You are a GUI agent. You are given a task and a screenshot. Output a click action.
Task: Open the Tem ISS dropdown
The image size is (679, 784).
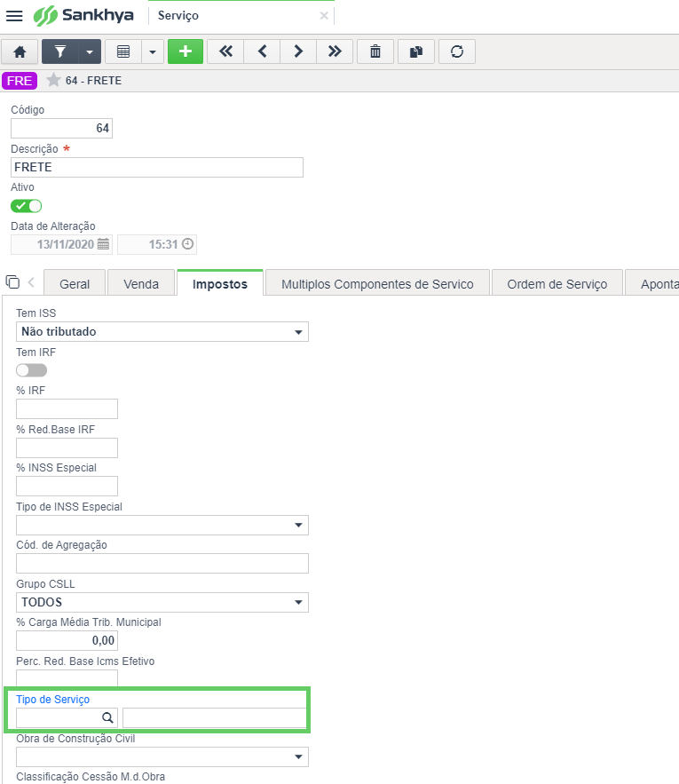(162, 331)
